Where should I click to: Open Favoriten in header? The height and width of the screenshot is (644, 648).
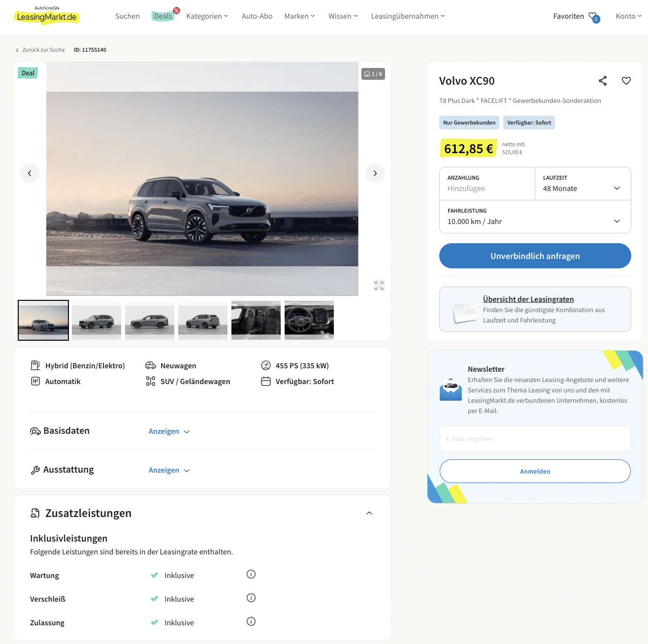568,16
